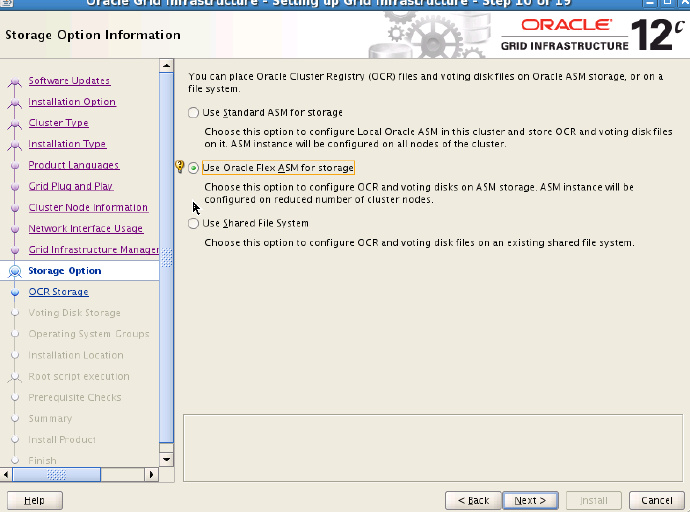Click the Installation Type step marker icon
The height and width of the screenshot is (512, 690).
coord(15,145)
